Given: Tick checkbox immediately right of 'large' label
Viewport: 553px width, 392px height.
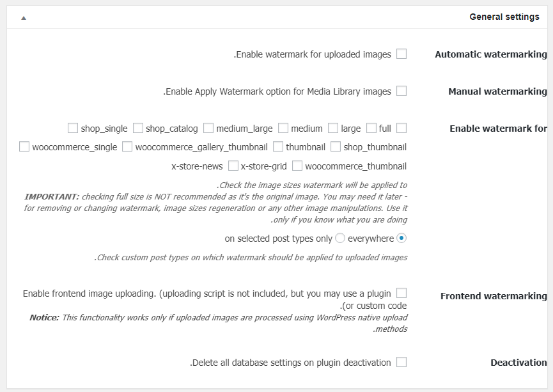Looking at the screenshot, I should tap(371, 128).
